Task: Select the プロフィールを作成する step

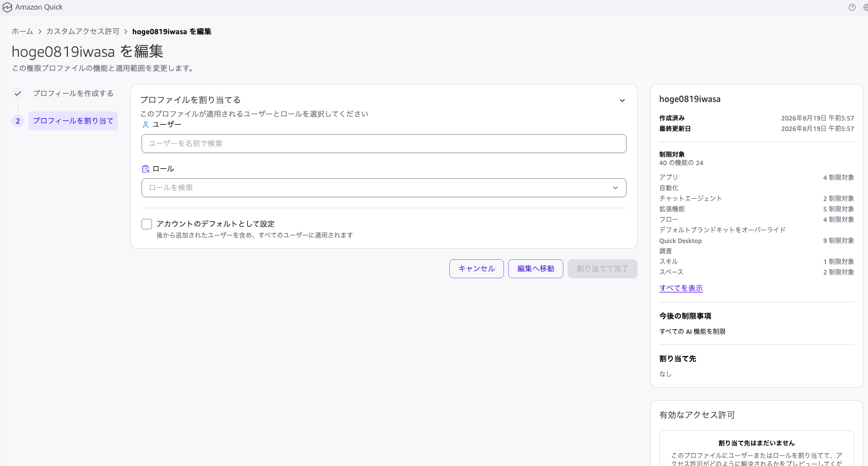Action: coord(73,94)
